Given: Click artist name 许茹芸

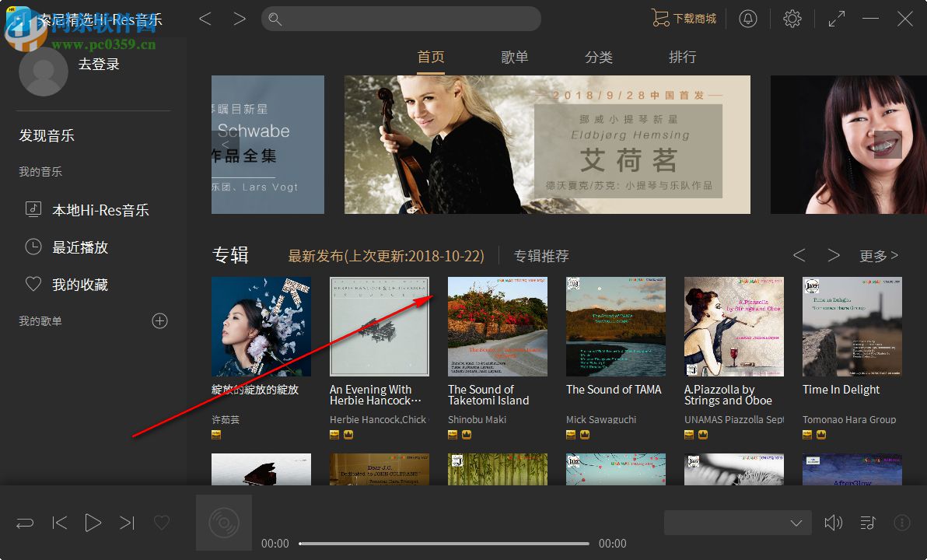Looking at the screenshot, I should (226, 419).
